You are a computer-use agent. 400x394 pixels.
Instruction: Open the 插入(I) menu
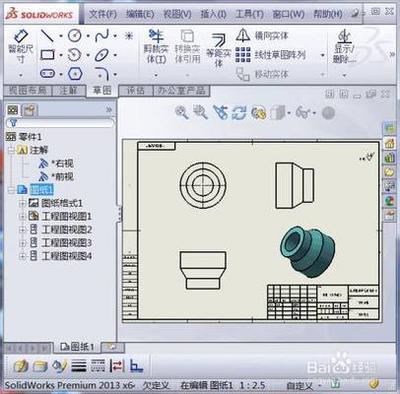[x=213, y=14]
